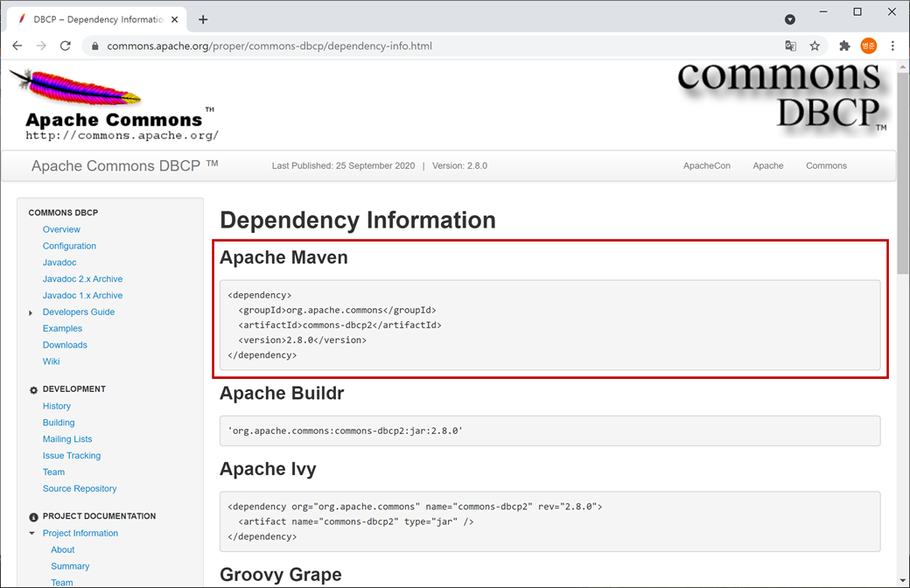
Task: Open the ApacheCon nav link
Action: coord(706,166)
